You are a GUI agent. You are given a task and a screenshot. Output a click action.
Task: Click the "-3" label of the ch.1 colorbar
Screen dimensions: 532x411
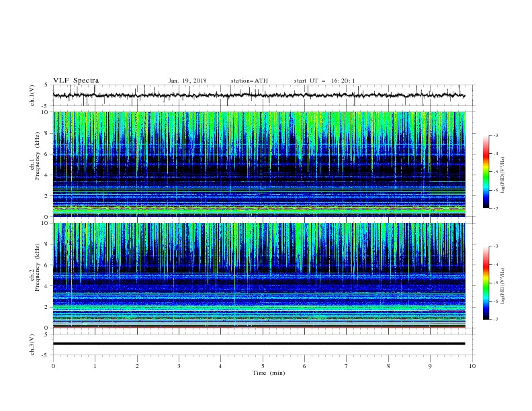point(495,135)
